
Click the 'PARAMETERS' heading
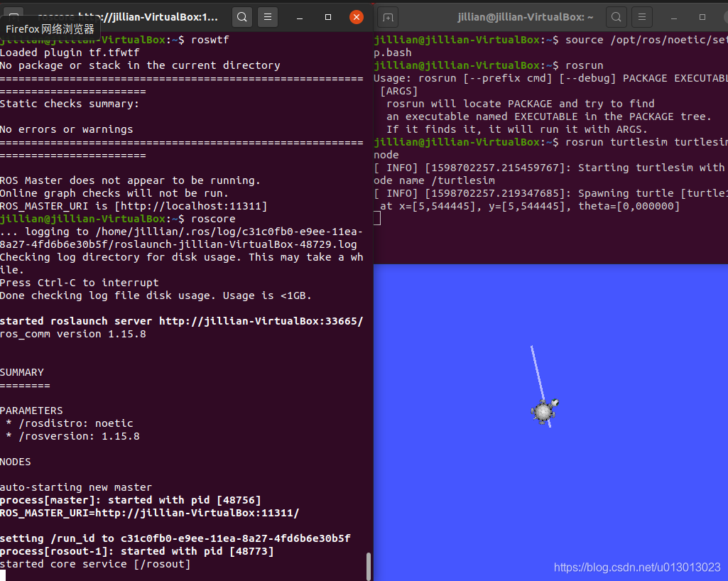point(31,411)
